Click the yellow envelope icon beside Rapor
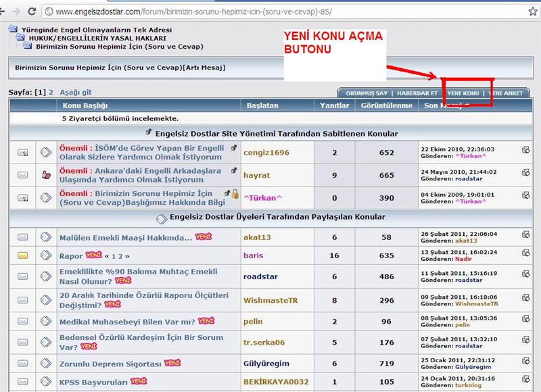 pos(22,255)
